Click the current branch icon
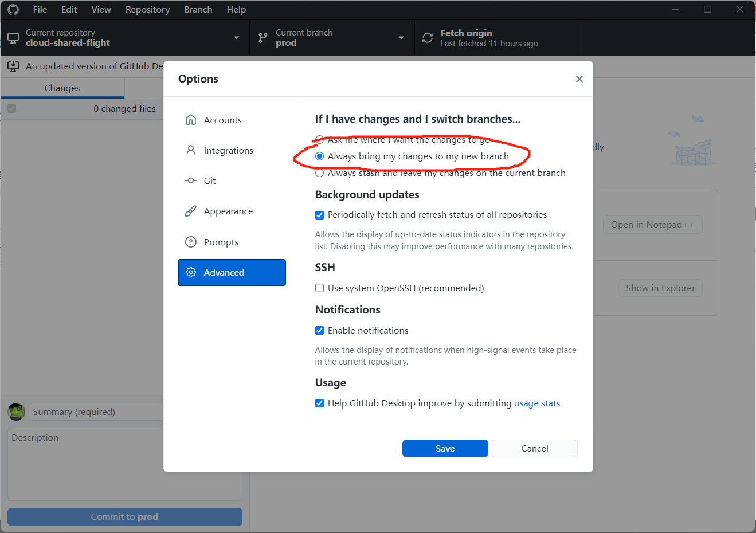 [x=263, y=37]
